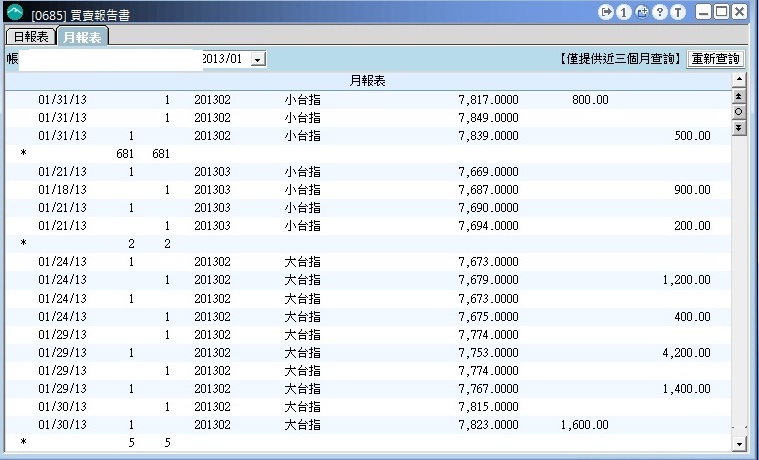Click the 【僅提供近三個月查詢】 notice text
759x460 pixels.
click(x=621, y=59)
